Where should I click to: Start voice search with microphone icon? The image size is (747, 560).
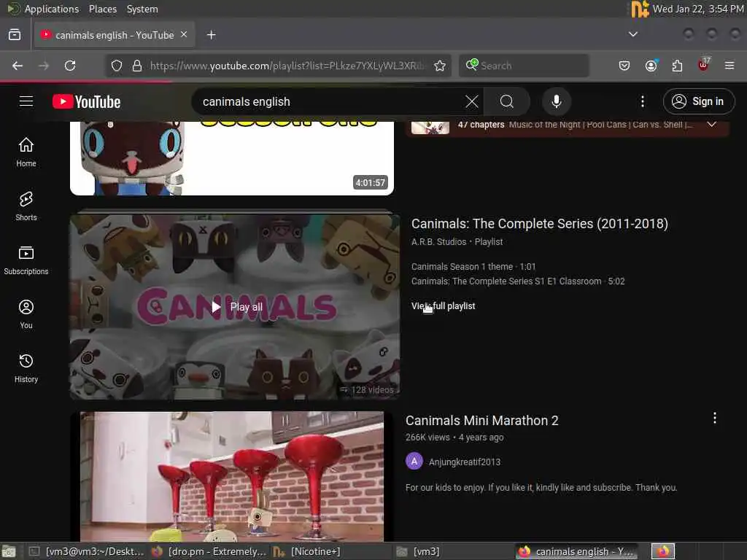point(556,101)
